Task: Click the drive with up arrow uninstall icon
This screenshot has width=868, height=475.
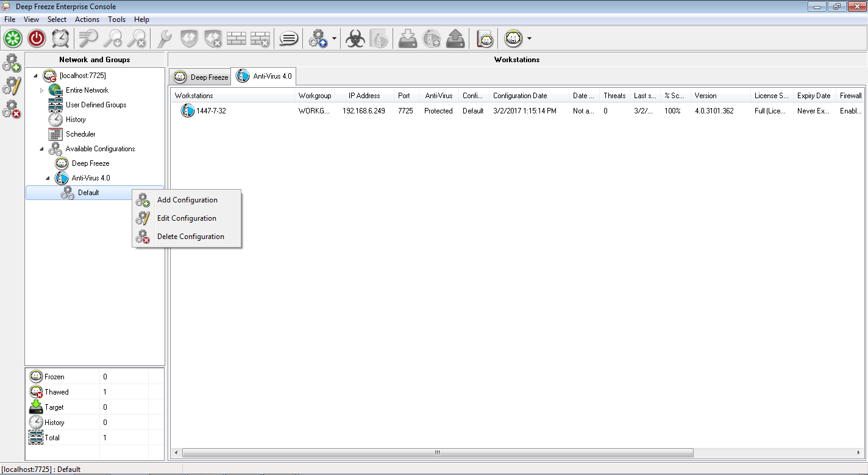Action: (455, 38)
